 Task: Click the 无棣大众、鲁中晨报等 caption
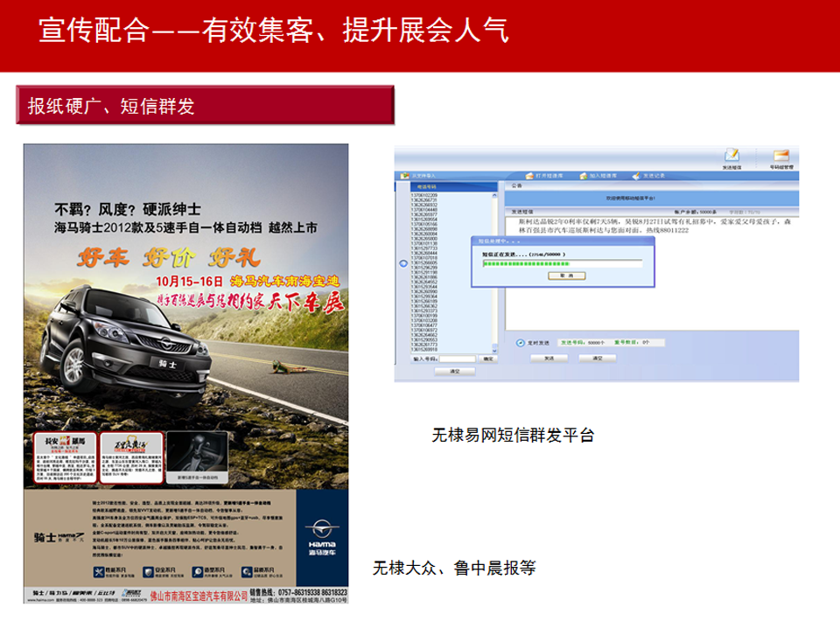click(x=454, y=568)
